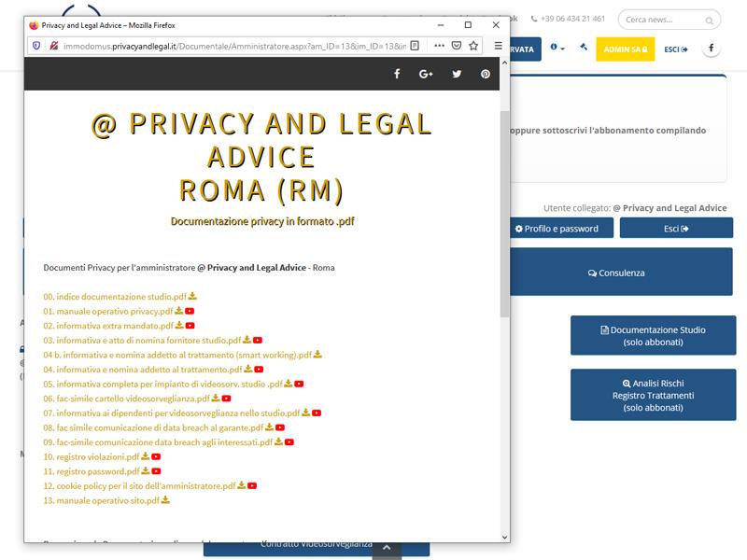The image size is (747, 560).
Task: Open Documentazione Studio (solo abbonati)
Action: 653,335
